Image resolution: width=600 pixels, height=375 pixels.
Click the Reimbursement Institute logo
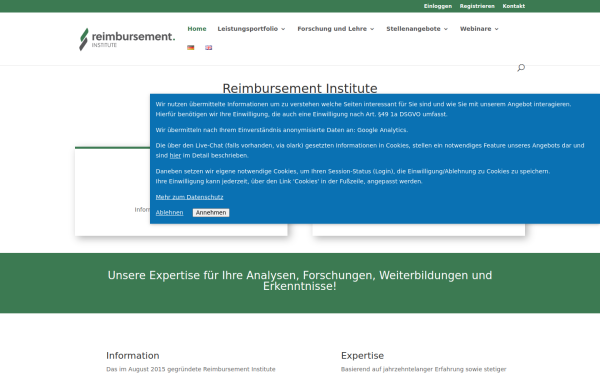pyautogui.click(x=127, y=39)
